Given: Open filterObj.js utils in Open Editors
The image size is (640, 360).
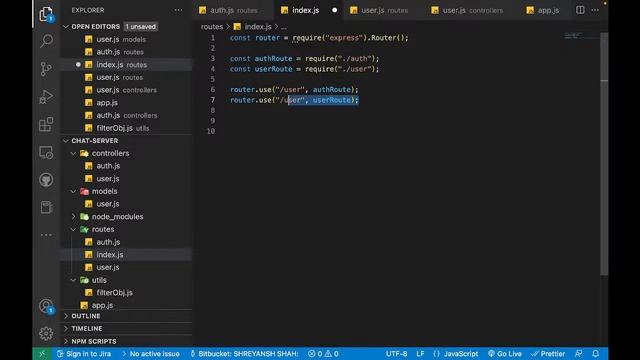Looking at the screenshot, I should click(126, 128).
